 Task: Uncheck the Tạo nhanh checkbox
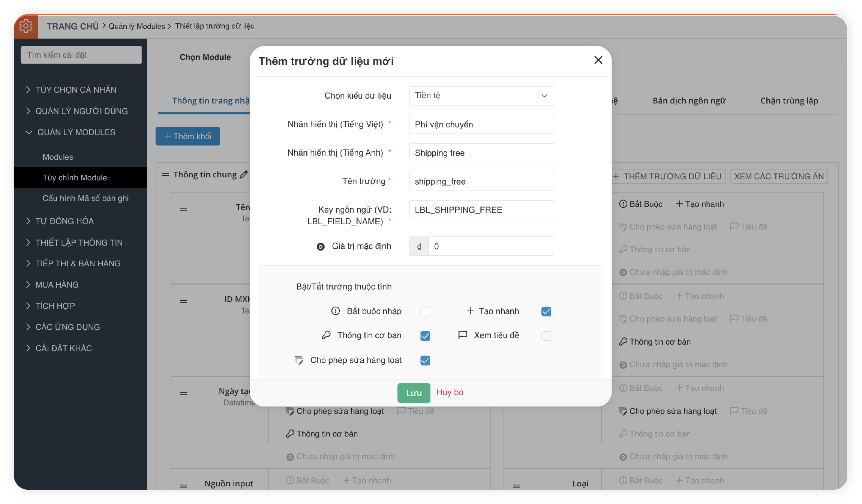click(x=546, y=312)
